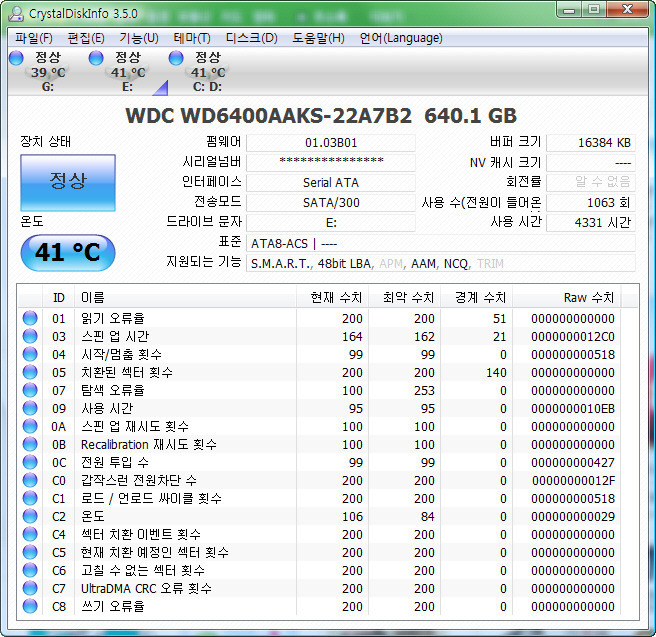Click raw value 000000000029 for 온도
Image resolution: width=656 pixels, height=637 pixels.
coord(573,517)
